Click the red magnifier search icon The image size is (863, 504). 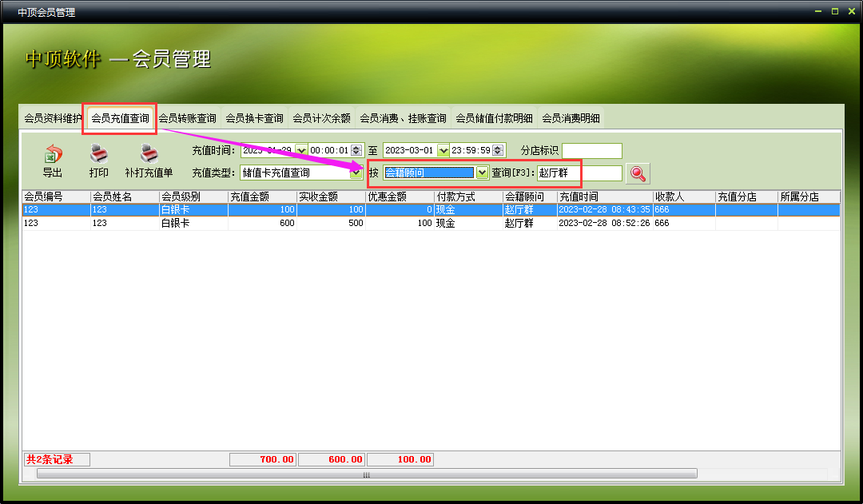(x=638, y=173)
